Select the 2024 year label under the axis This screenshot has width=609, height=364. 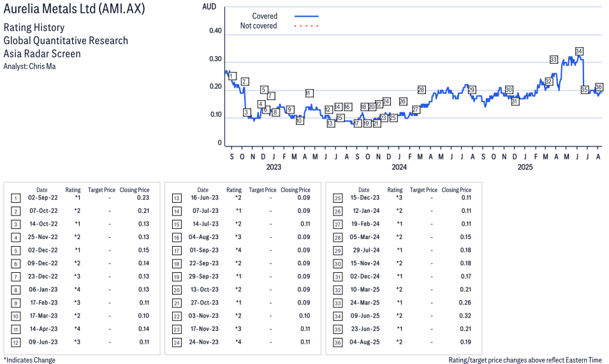coord(399,167)
